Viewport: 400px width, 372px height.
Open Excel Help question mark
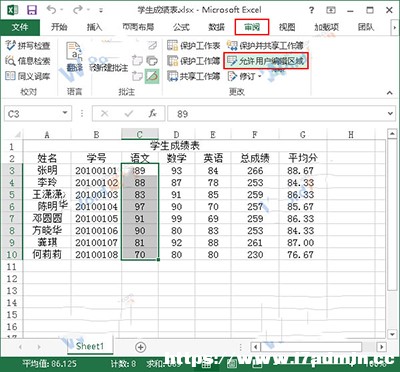pos(311,10)
